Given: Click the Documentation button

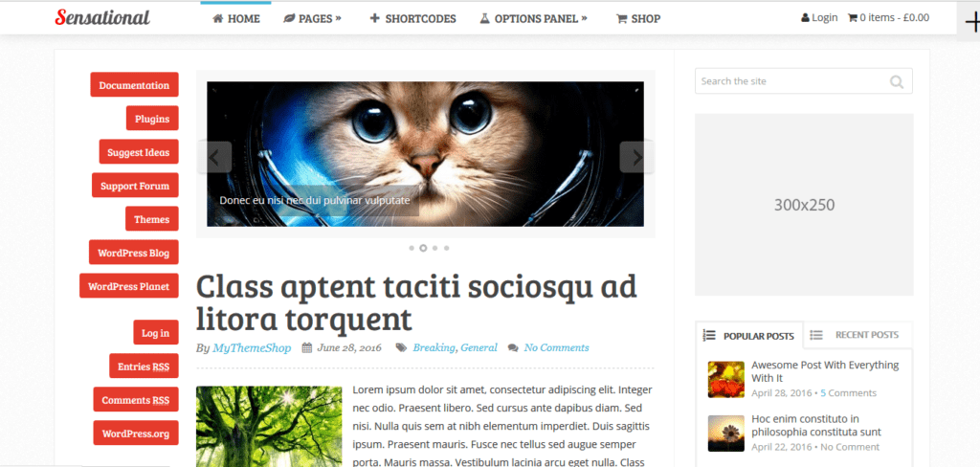Looking at the screenshot, I should point(134,85).
